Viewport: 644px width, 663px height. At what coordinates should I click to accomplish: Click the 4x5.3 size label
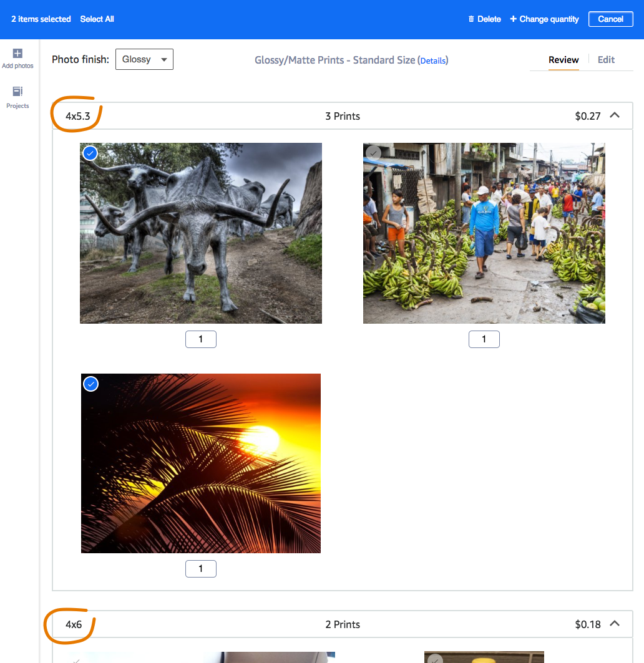tap(78, 116)
